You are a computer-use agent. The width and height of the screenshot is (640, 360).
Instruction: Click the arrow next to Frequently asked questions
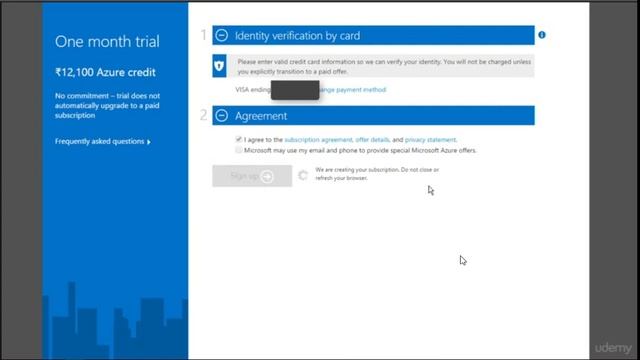click(x=149, y=142)
